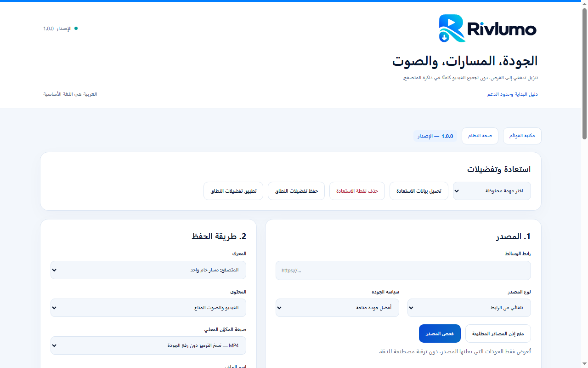Click the Rivlumo logo
The height and width of the screenshot is (368, 588).
click(488, 29)
